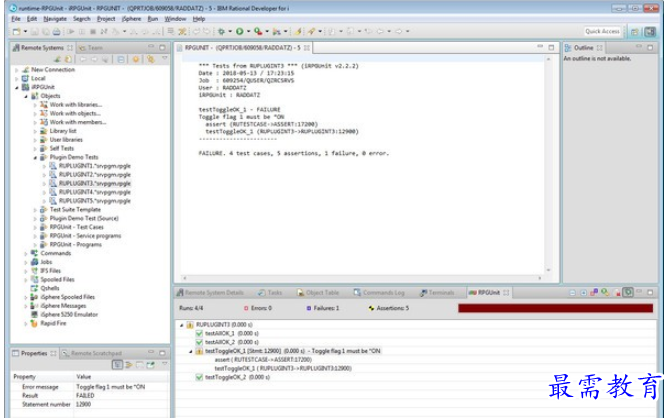
Task: Toggle Show Categories in Properties toolbar
Action: tap(117, 365)
